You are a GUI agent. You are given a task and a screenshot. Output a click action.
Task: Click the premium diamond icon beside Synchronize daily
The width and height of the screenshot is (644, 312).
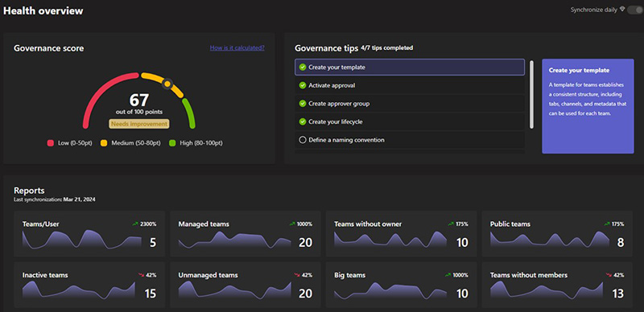(x=622, y=10)
